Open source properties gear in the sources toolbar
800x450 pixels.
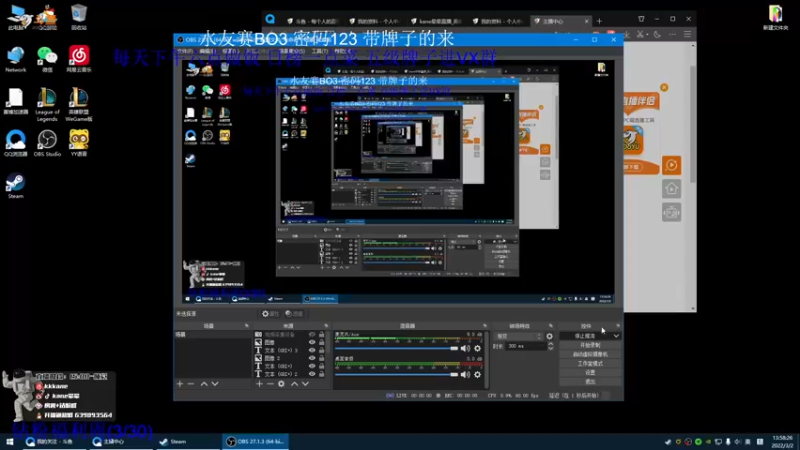(x=281, y=384)
